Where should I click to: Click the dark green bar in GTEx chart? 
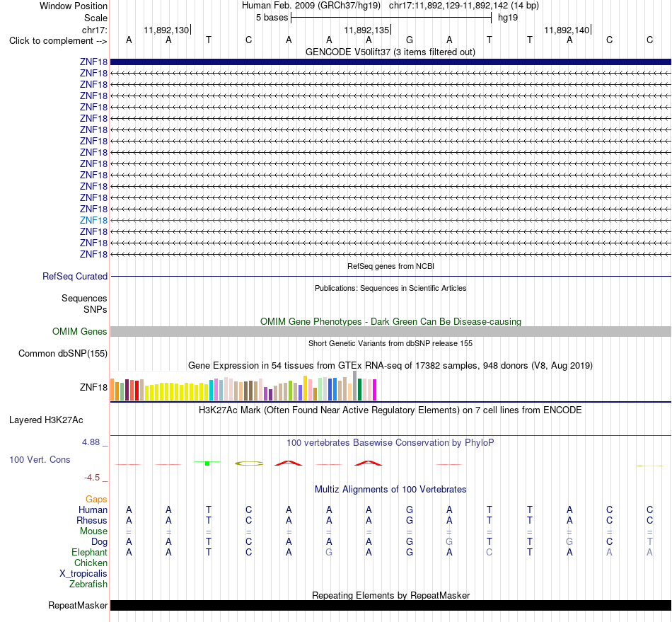359,390
